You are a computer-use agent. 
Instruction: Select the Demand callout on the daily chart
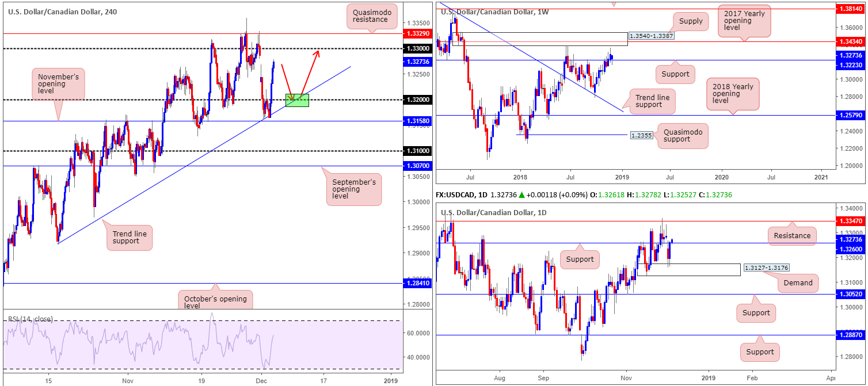798,282
